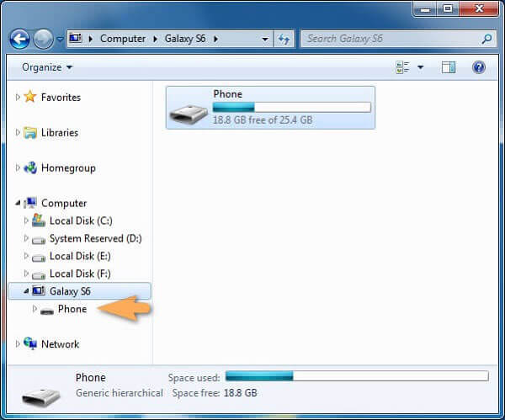Click the Computer monitor icon in tree
This screenshot has width=505, height=420.
pyautogui.click(x=30, y=203)
